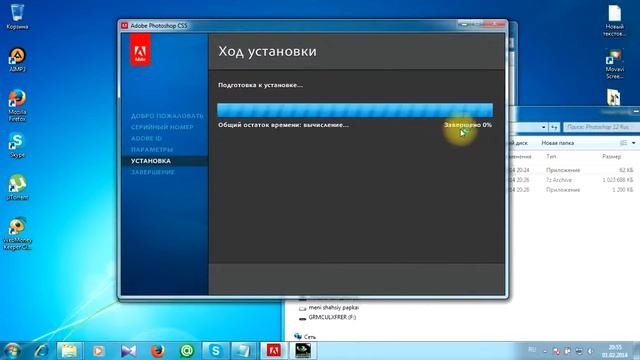Screen dimensions: 640x360
Task: Click the Общий остаток времени text
Action: pos(283,125)
